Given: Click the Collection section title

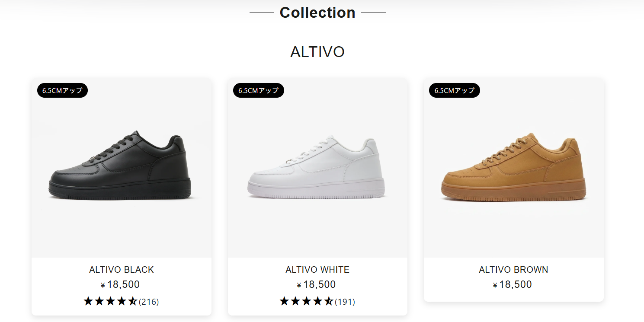Looking at the screenshot, I should pyautogui.click(x=317, y=13).
